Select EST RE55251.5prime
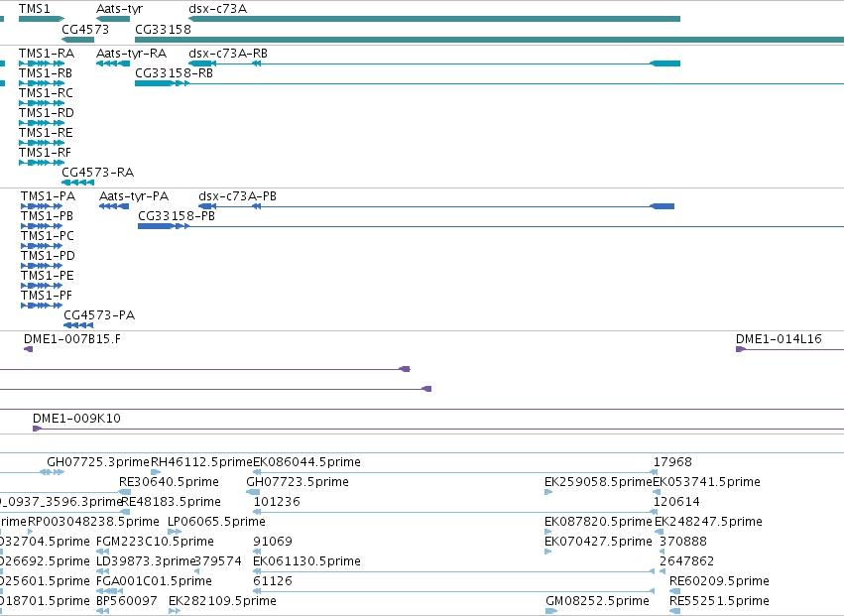The height and width of the screenshot is (616, 844). pos(675,611)
